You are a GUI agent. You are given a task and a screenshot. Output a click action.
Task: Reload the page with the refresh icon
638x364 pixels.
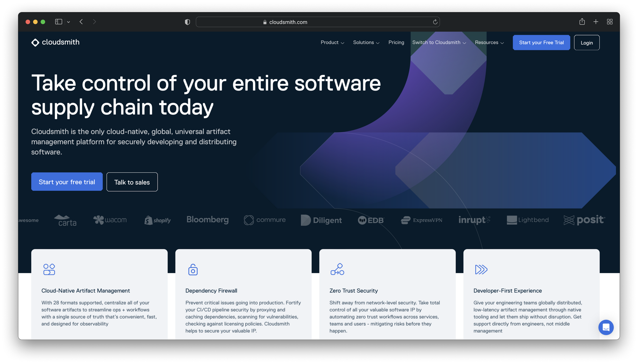point(435,22)
